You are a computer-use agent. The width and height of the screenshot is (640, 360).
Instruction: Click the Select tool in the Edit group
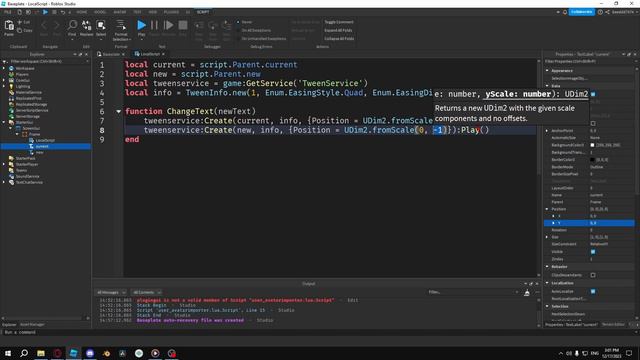click(x=101, y=28)
